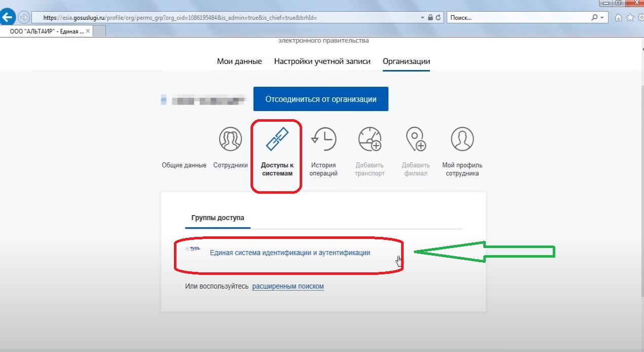The height and width of the screenshot is (352, 644).
Task: Focus the browser address bar URL
Action: (226, 17)
